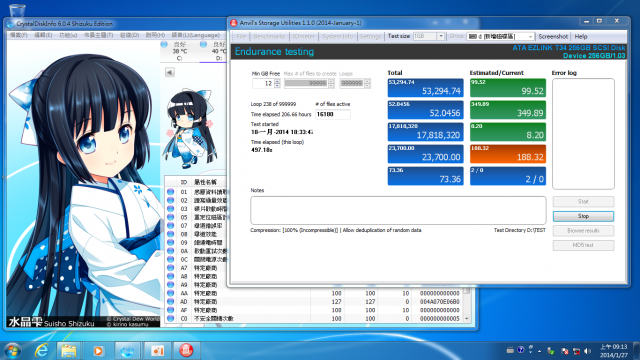Image resolution: width=640 pixels, height=360 pixels.
Task: Click the Total 73.36 tile
Action: (x=425, y=176)
